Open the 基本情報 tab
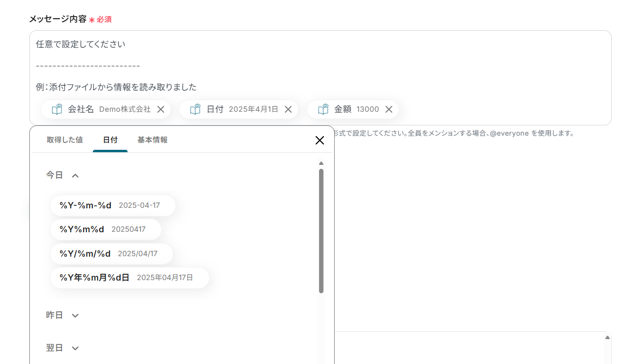 tap(152, 140)
